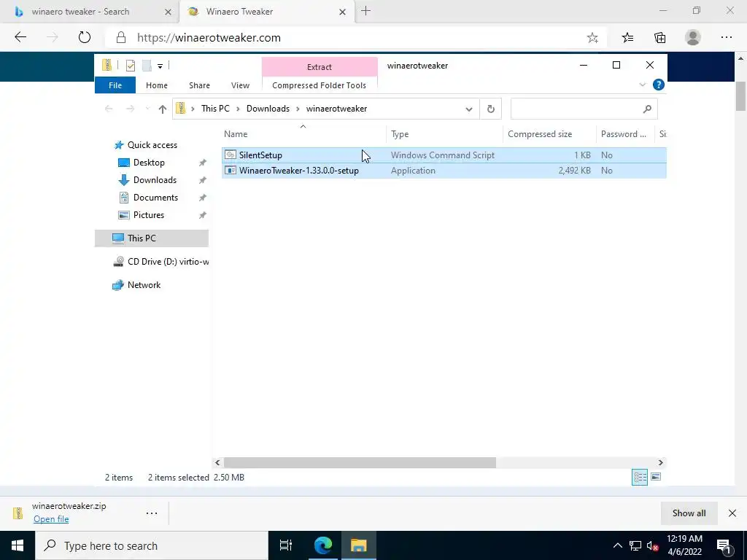Close the 'Winaero Tweaker' browser tab
The image size is (747, 560).
[x=342, y=12]
